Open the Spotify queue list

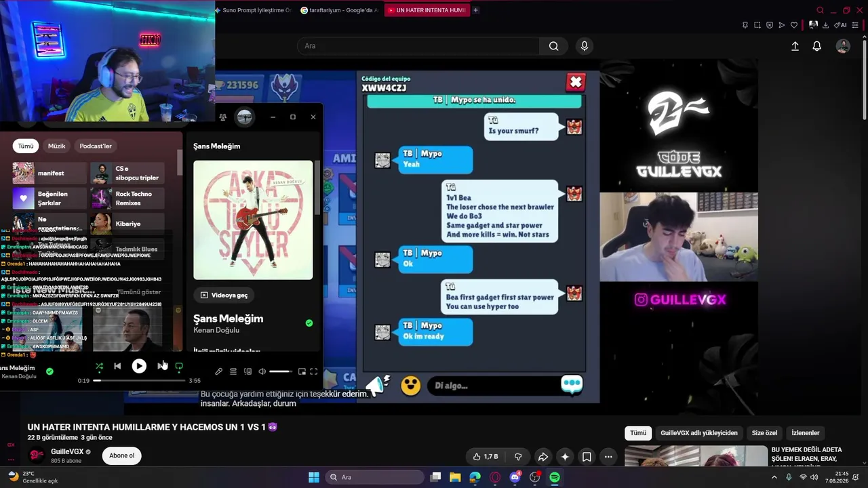point(233,371)
